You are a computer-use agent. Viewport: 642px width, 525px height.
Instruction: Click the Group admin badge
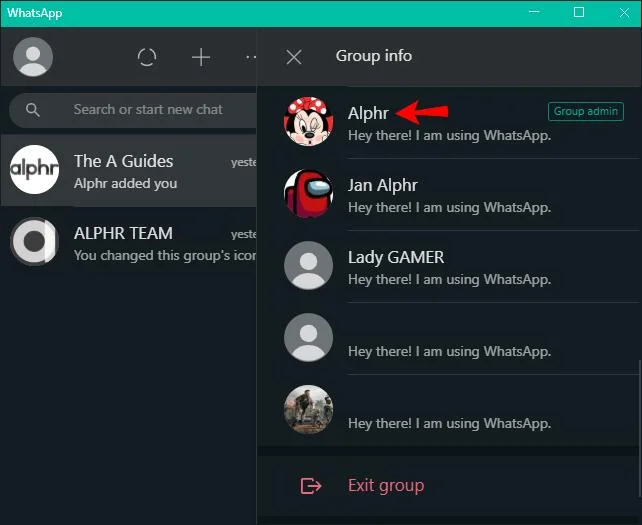tap(585, 111)
